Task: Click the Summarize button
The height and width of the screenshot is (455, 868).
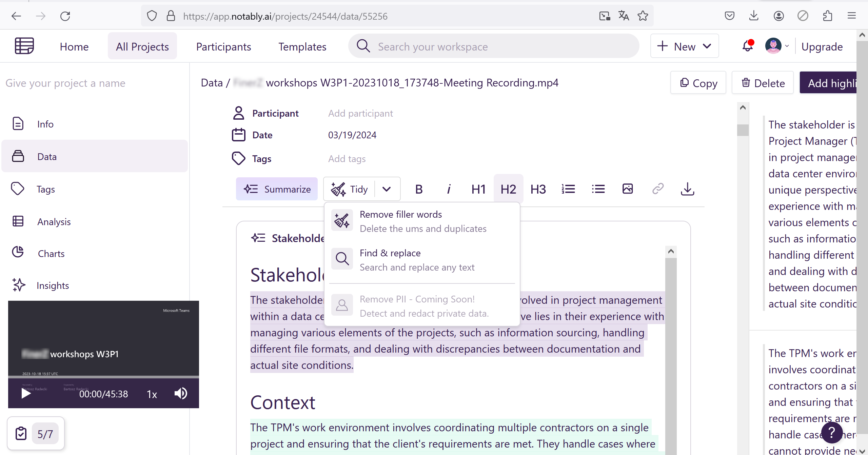Action: [277, 189]
